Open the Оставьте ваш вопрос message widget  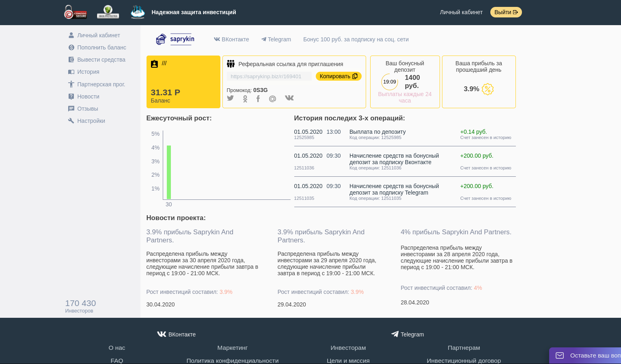click(x=586, y=355)
